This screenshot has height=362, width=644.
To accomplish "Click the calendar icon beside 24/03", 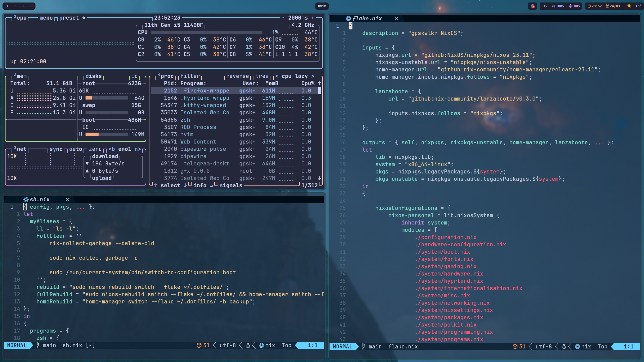I will [607, 6].
